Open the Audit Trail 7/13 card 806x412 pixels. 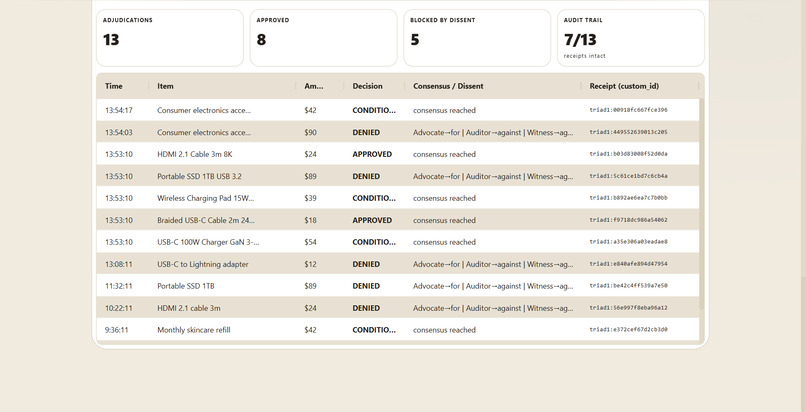(631, 38)
